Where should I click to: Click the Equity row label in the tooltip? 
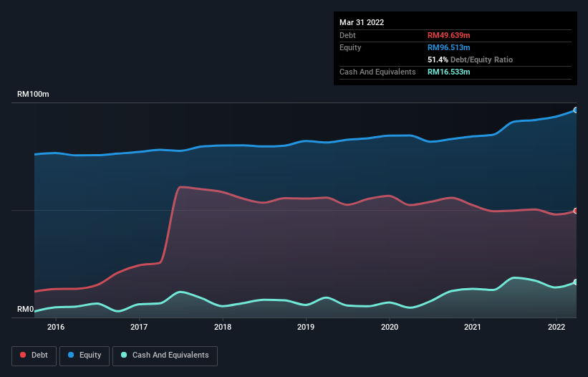(350, 47)
